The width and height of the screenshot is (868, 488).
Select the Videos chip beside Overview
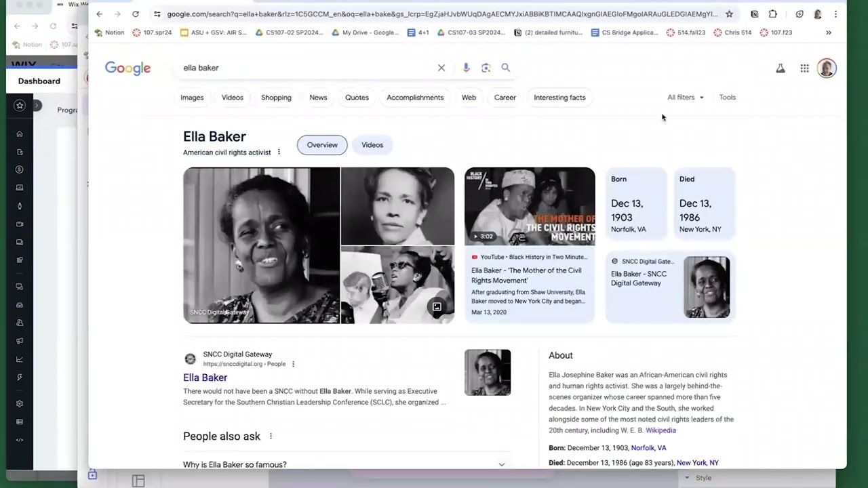(372, 145)
